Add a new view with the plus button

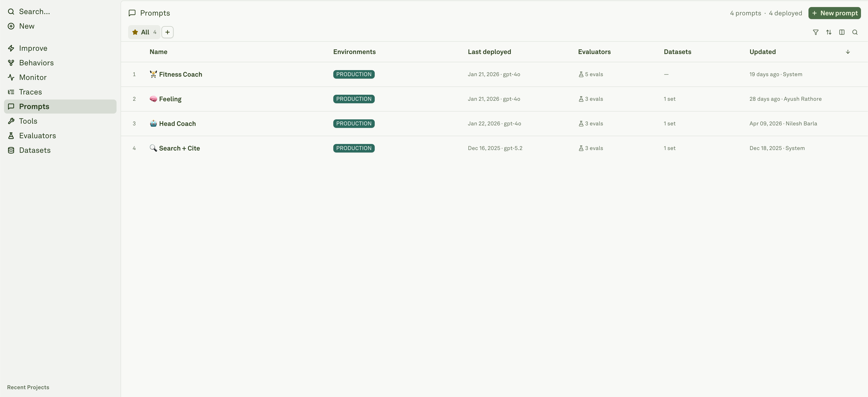(x=168, y=32)
